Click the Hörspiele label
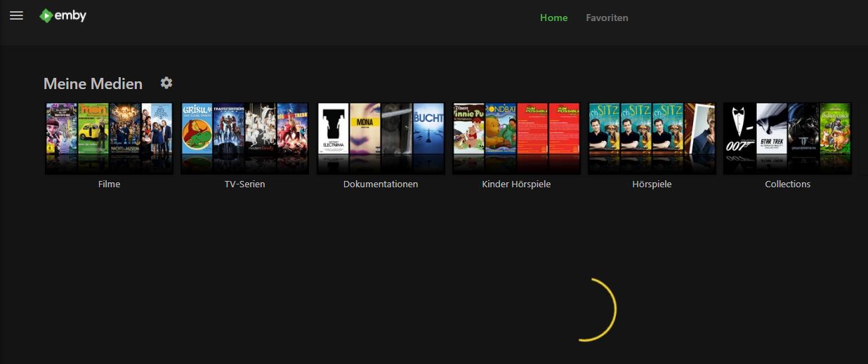868x364 pixels. 652,184
